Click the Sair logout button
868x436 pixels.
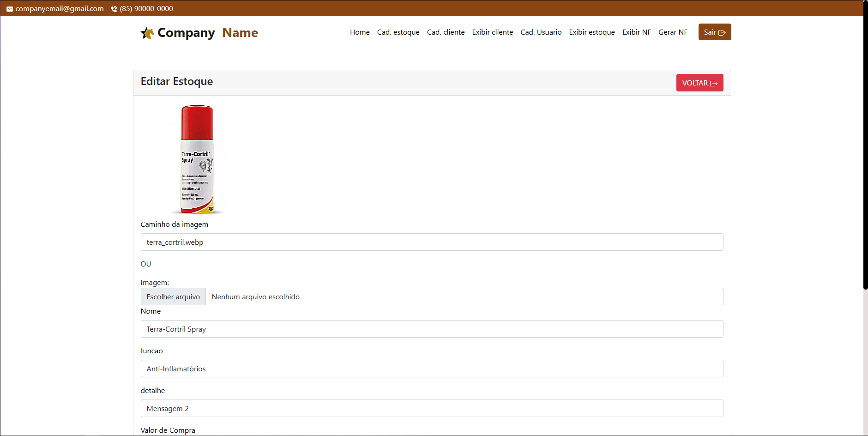pos(715,32)
